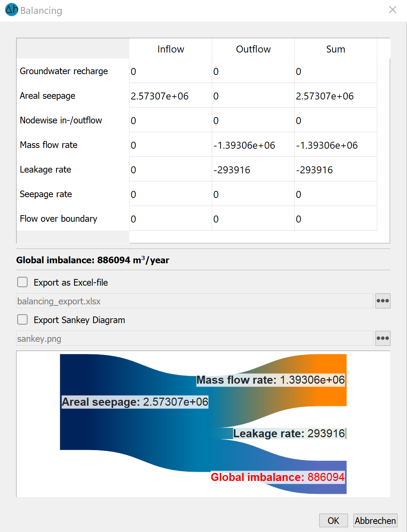Click the sankey.png file path field
The height and width of the screenshot is (532, 407).
click(x=195, y=339)
